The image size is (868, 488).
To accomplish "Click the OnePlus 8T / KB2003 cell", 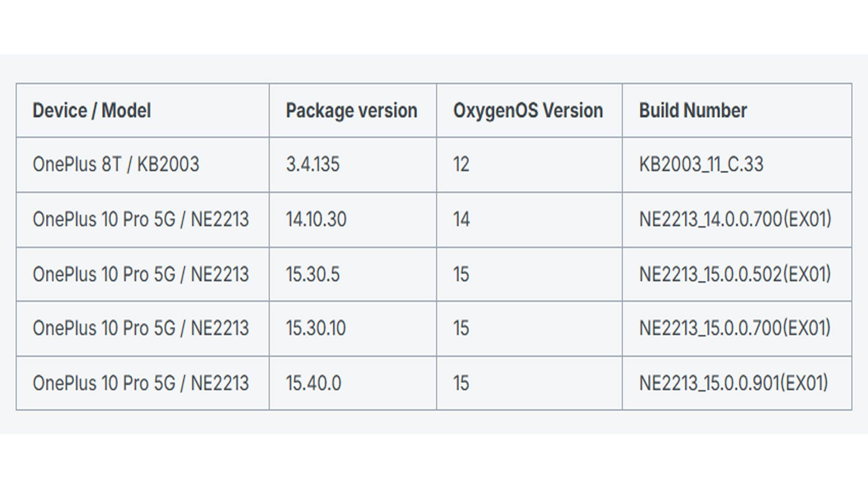I will [x=116, y=165].
